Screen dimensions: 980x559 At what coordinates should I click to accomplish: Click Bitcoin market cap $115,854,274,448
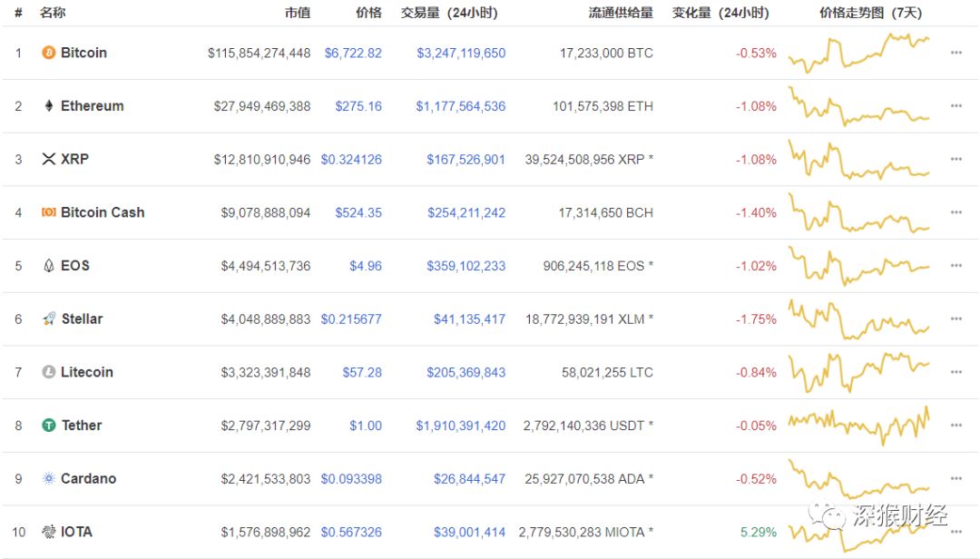click(x=260, y=54)
